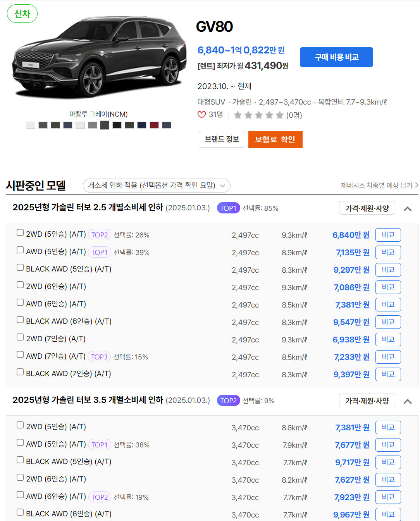This screenshot has height=521, width=420.
Task: Collapse the 2025년형 가솔린 터보 2.5 section
Action: tap(407, 209)
